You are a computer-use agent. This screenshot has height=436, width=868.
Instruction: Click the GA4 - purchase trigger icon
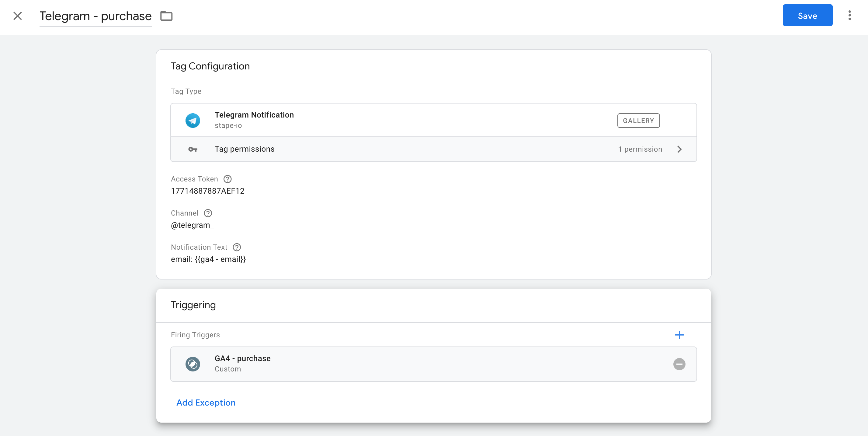tap(193, 364)
